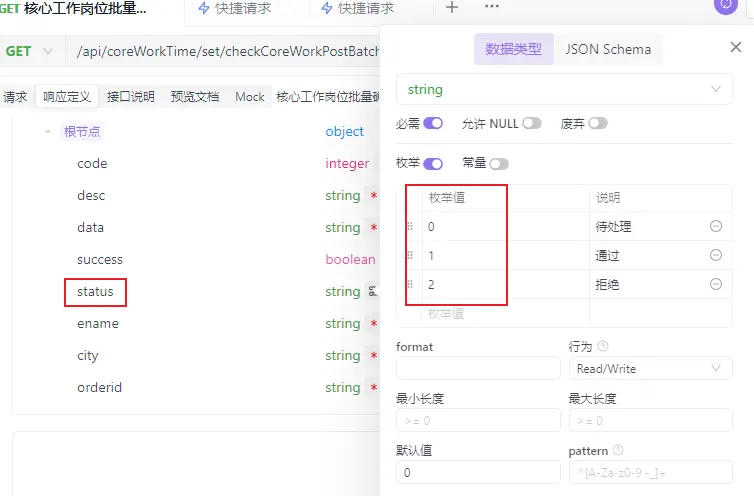Click the pattern input field
This screenshot has height=496, width=754.
651,472
